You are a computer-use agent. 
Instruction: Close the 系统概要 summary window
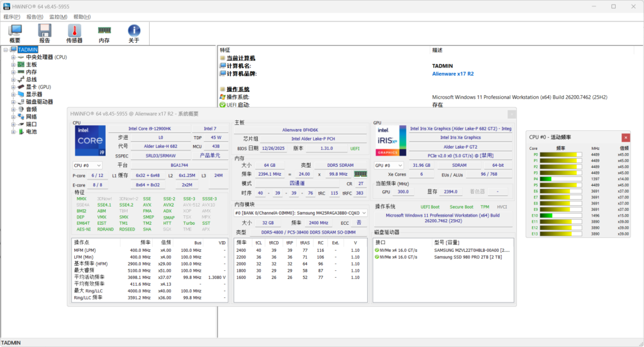point(512,114)
